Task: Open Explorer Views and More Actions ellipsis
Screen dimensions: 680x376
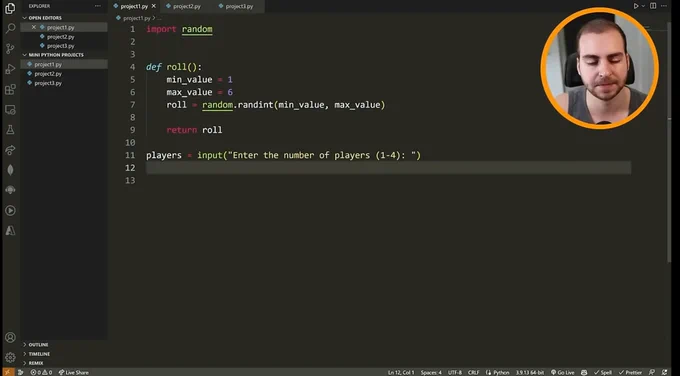Action: pos(98,6)
